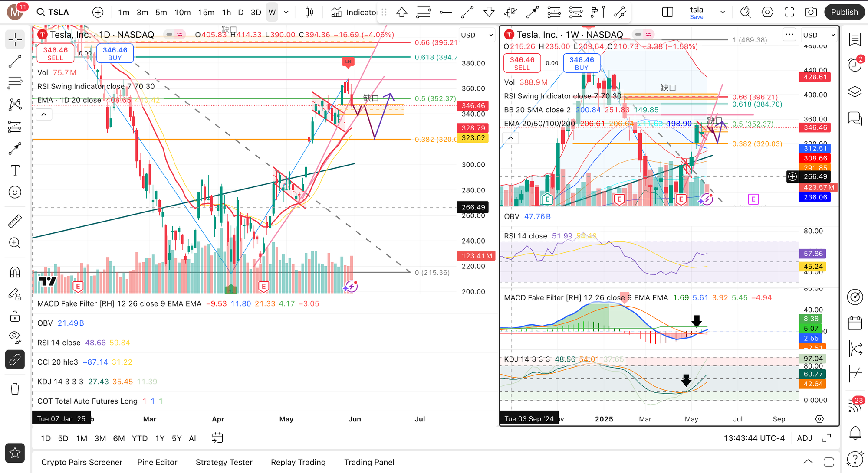
Task: Click the 346.46 BUY button on daily chart
Action: click(115, 53)
